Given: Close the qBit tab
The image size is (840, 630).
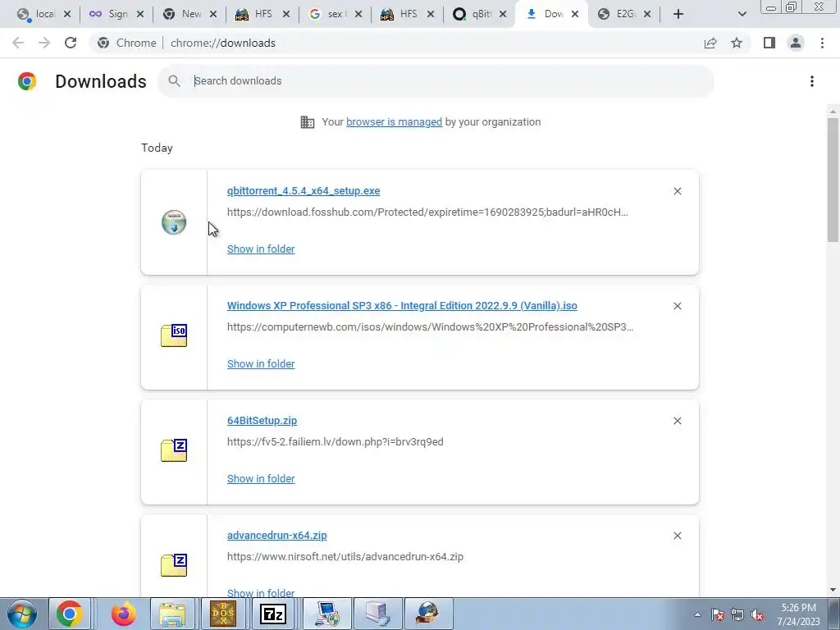Looking at the screenshot, I should 503,14.
